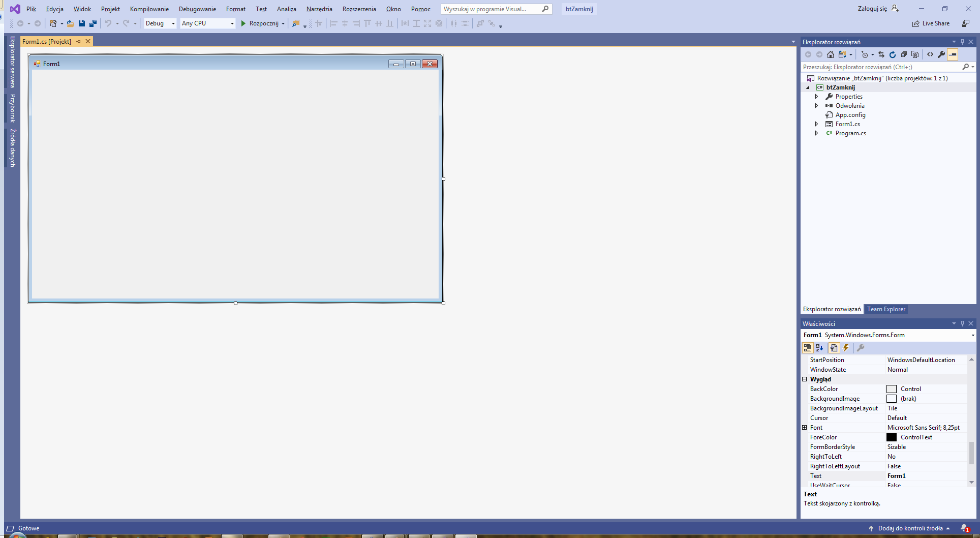Open the Plik menu
This screenshot has width=980, height=538.
point(31,9)
